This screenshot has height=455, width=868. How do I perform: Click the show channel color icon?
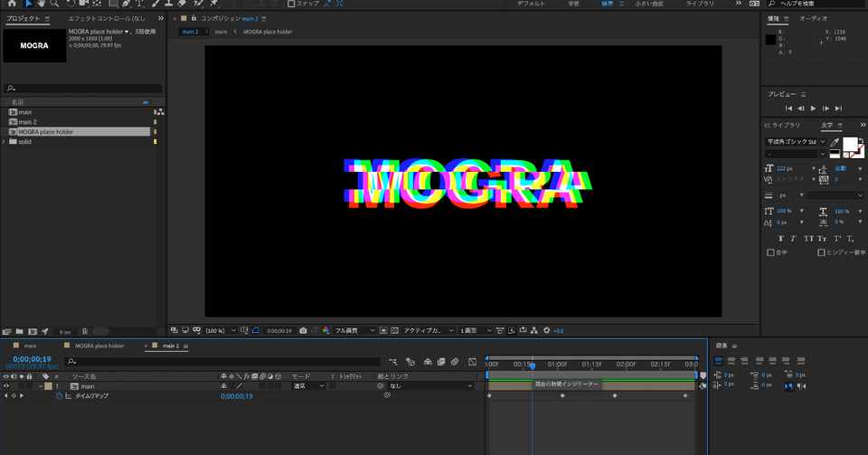(x=326, y=330)
